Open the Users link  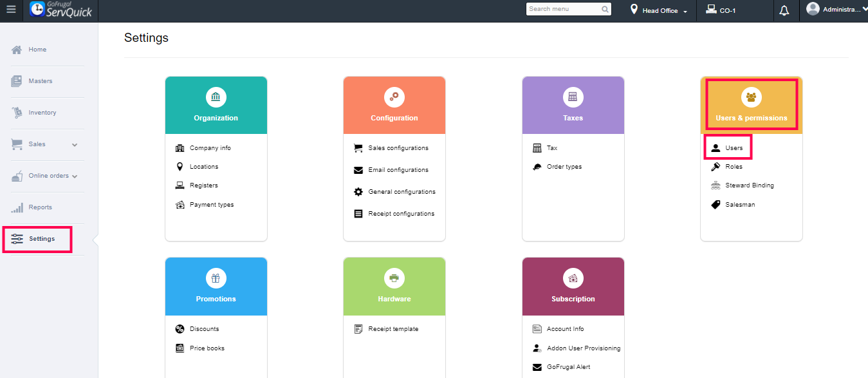(x=734, y=148)
